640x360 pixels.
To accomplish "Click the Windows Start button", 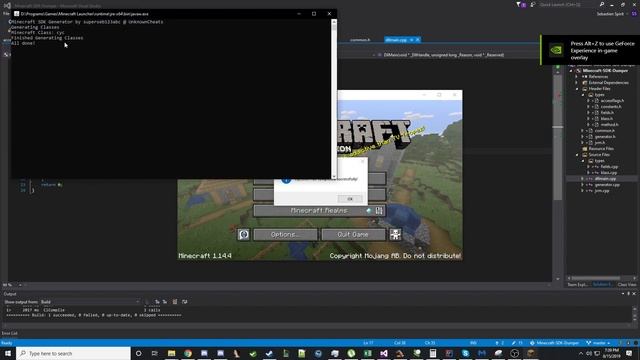I will tap(8, 353).
